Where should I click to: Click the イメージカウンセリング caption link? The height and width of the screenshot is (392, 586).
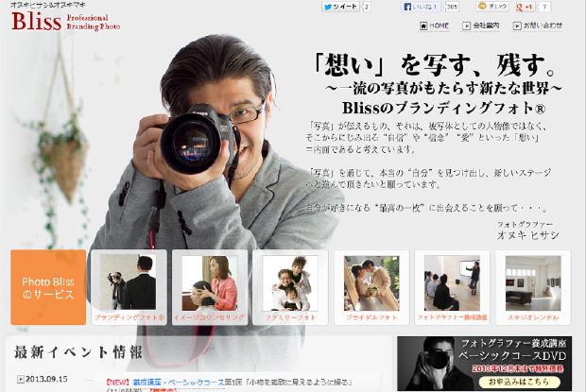coord(209,317)
